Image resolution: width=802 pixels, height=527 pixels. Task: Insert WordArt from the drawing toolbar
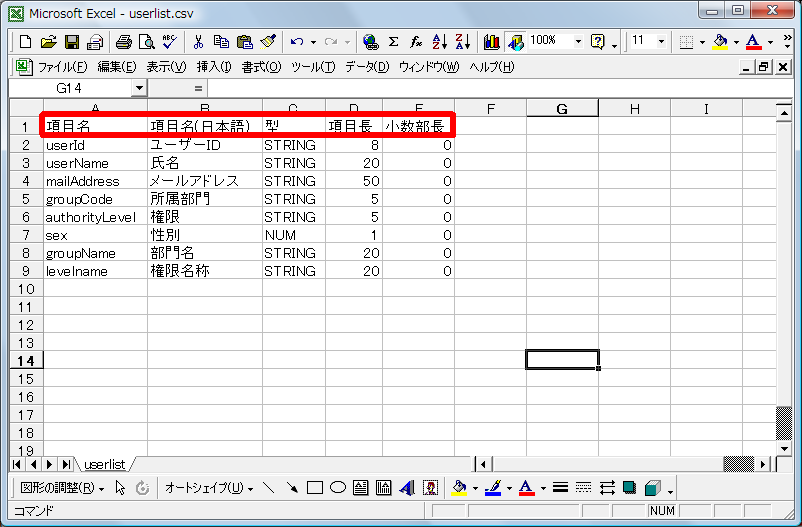click(408, 488)
